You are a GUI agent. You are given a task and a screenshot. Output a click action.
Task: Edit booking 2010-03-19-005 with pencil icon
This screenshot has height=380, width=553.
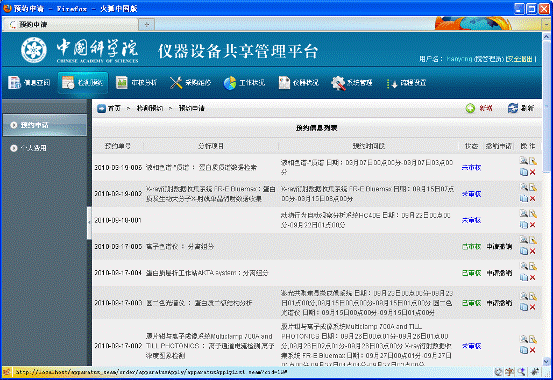coord(533,161)
